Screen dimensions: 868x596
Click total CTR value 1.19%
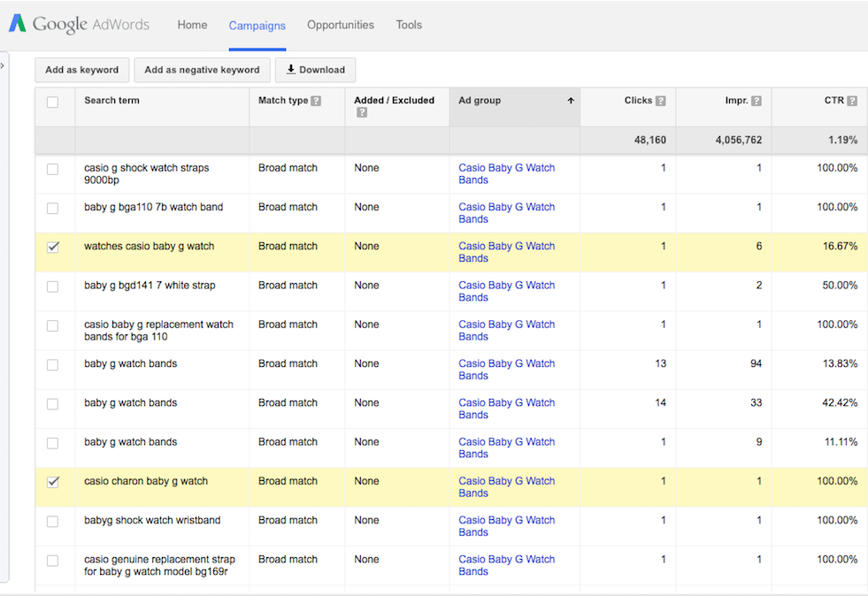[x=842, y=140]
